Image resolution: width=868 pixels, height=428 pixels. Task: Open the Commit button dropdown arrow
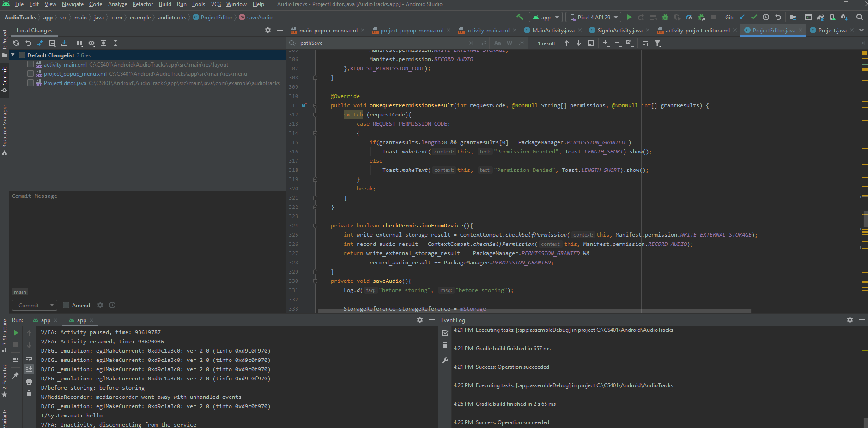[52, 305]
